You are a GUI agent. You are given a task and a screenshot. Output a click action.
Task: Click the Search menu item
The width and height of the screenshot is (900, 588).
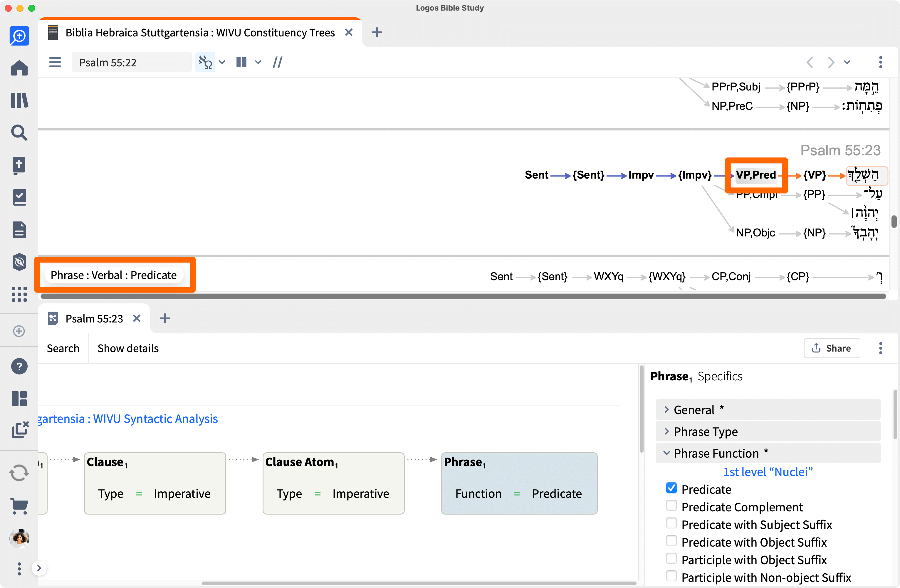tap(63, 348)
